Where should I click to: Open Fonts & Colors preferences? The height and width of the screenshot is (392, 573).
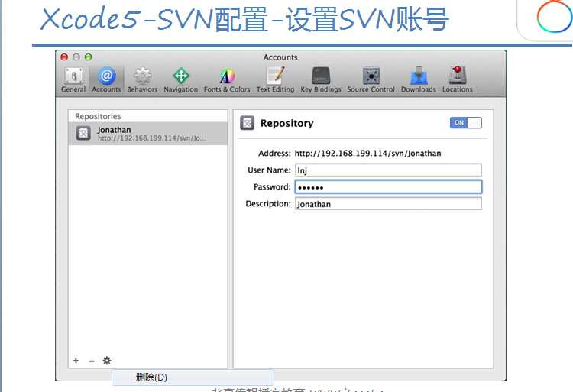point(227,79)
